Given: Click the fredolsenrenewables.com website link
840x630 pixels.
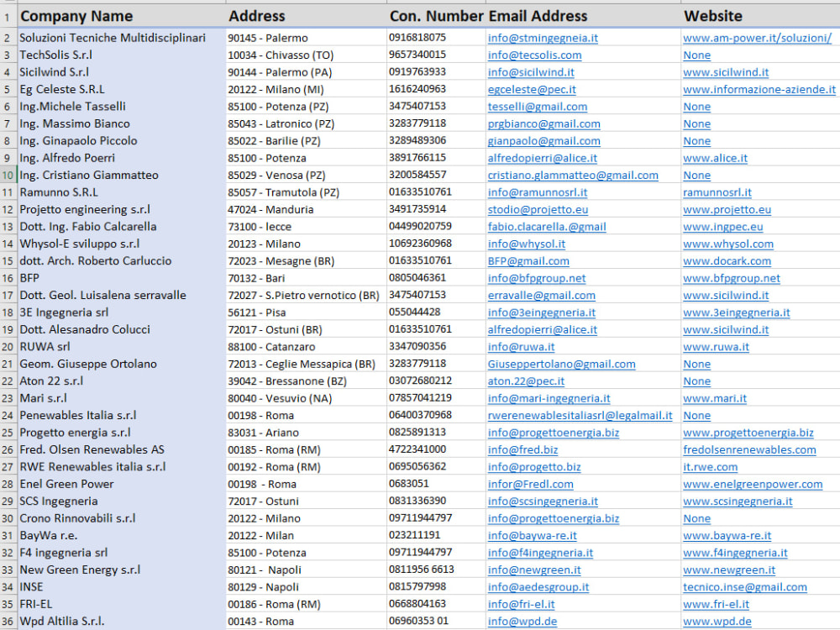Looking at the screenshot, I should (x=749, y=449).
